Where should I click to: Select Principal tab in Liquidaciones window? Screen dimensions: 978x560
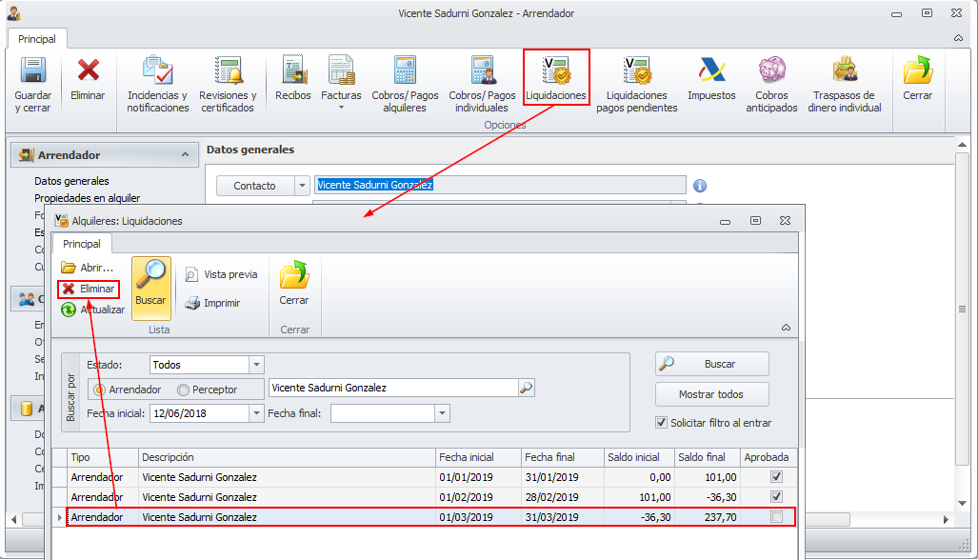point(82,244)
